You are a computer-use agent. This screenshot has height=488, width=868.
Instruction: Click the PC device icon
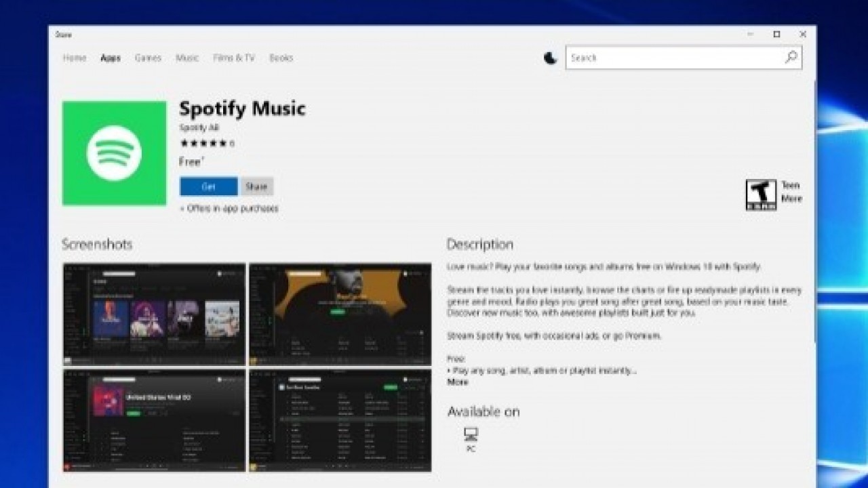pyautogui.click(x=471, y=434)
